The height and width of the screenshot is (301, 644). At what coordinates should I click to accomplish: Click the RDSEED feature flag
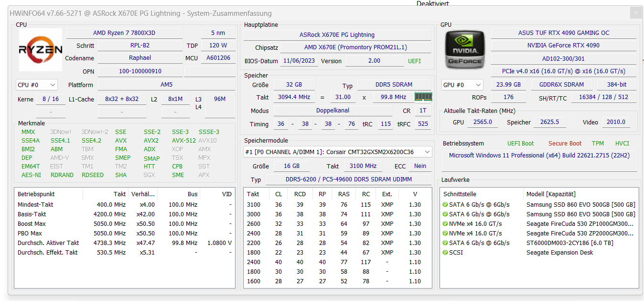coord(93,175)
